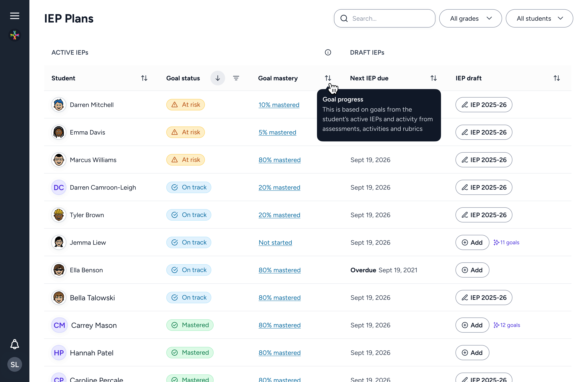Add IEP draft for Ella Benson
This screenshot has width=588, height=382.
472,270
